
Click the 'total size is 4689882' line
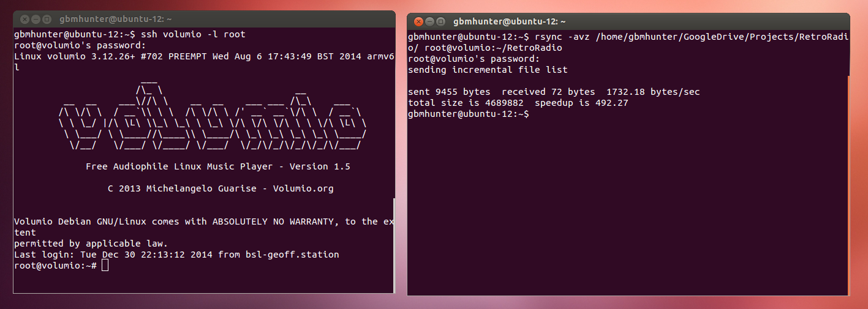click(x=518, y=103)
